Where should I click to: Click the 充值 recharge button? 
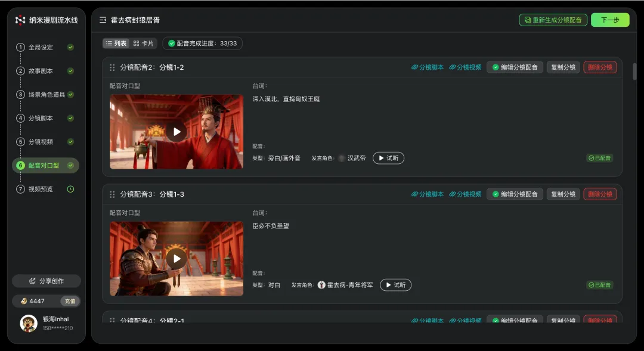(70, 301)
